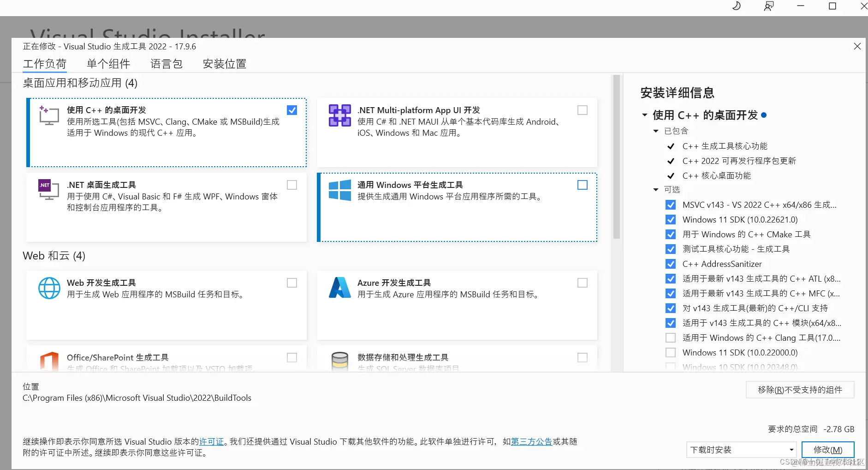Click the Web 和云 (4) heading

click(x=54, y=256)
